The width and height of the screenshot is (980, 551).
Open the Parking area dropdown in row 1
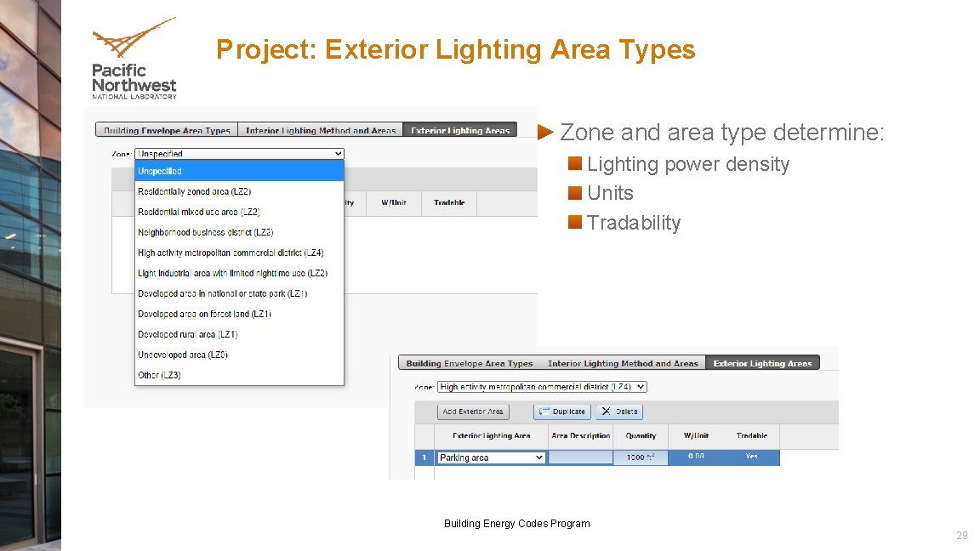click(x=490, y=457)
